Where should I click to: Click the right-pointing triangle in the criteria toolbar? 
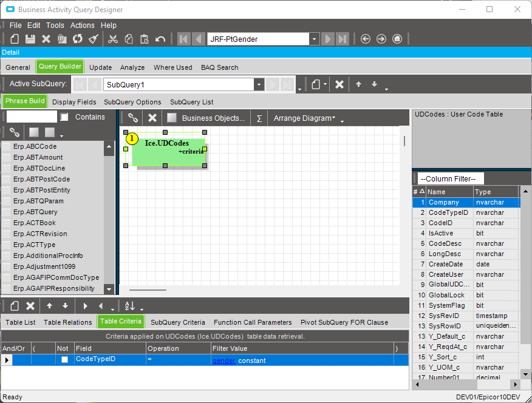coord(85,306)
